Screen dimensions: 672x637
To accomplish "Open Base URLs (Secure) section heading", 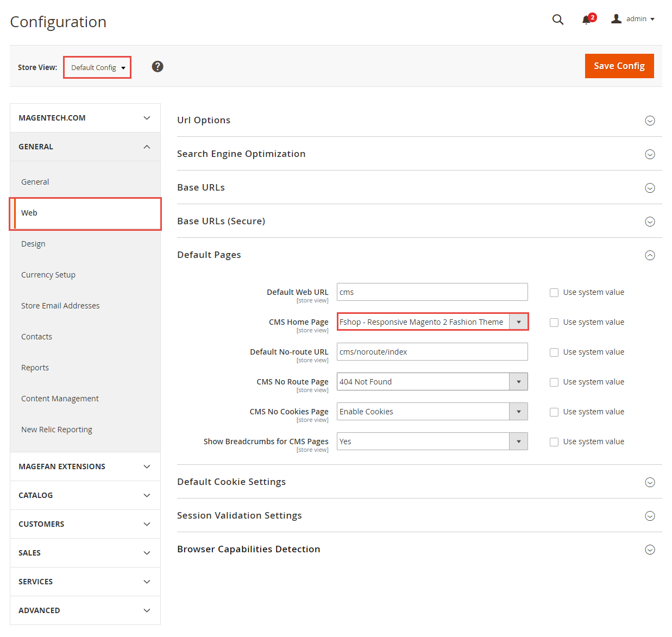I will pos(221,221).
